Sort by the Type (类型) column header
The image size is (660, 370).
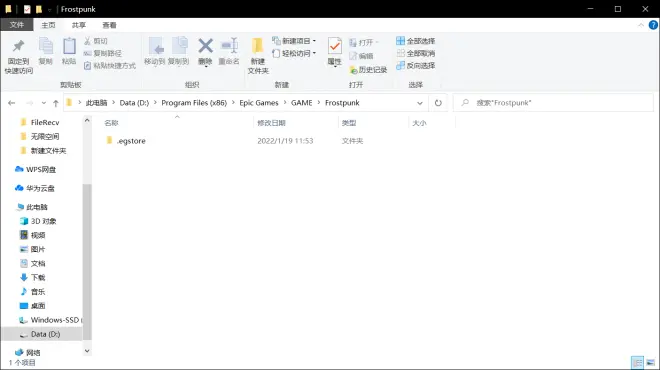tap(349, 123)
